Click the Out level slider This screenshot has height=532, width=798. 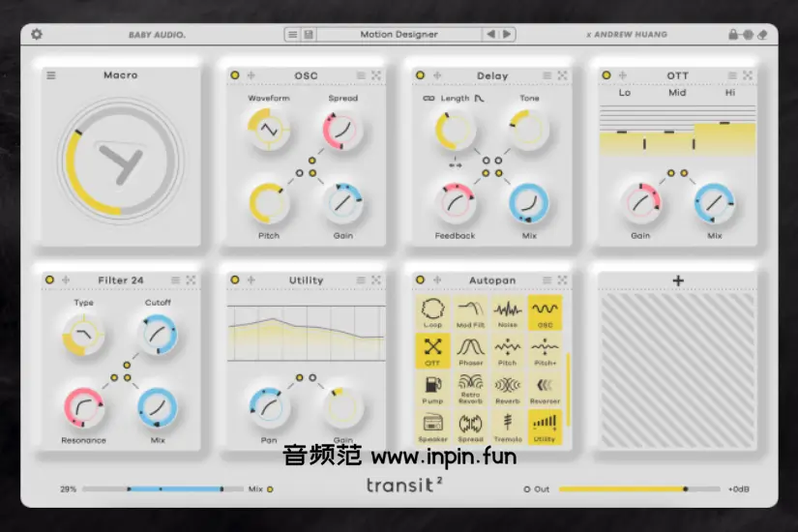coord(639,489)
